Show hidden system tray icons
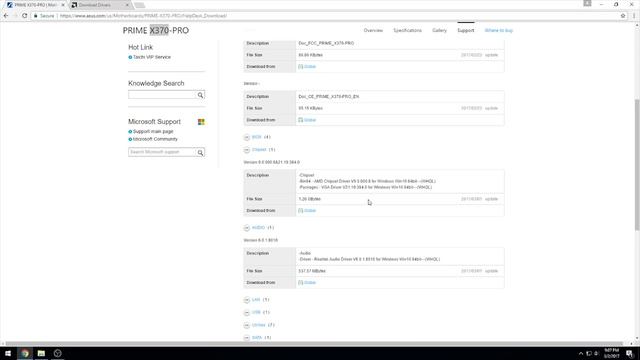 [x=581, y=353]
